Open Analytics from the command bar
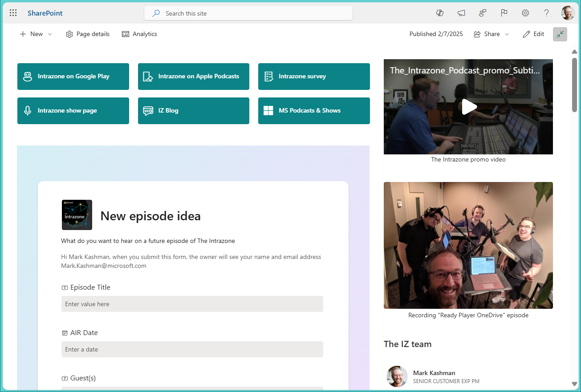Viewport: 581px width, 392px height. point(139,34)
